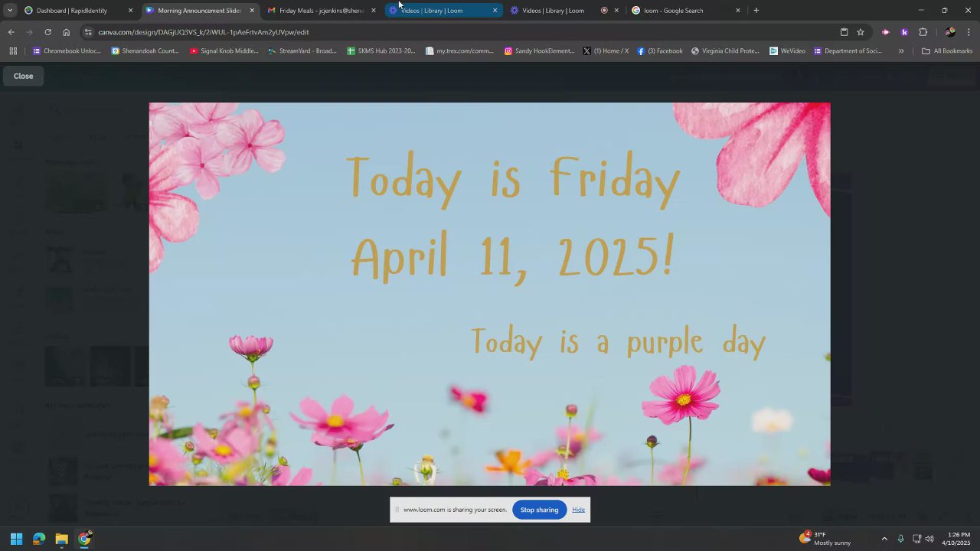Open the (1) Home / X bookmark
980x551 pixels.
tap(606, 51)
